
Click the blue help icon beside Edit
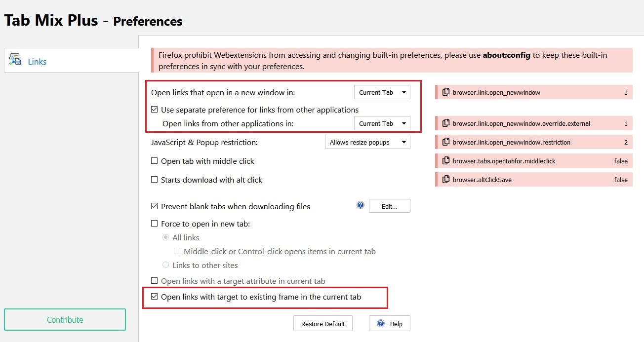point(361,205)
